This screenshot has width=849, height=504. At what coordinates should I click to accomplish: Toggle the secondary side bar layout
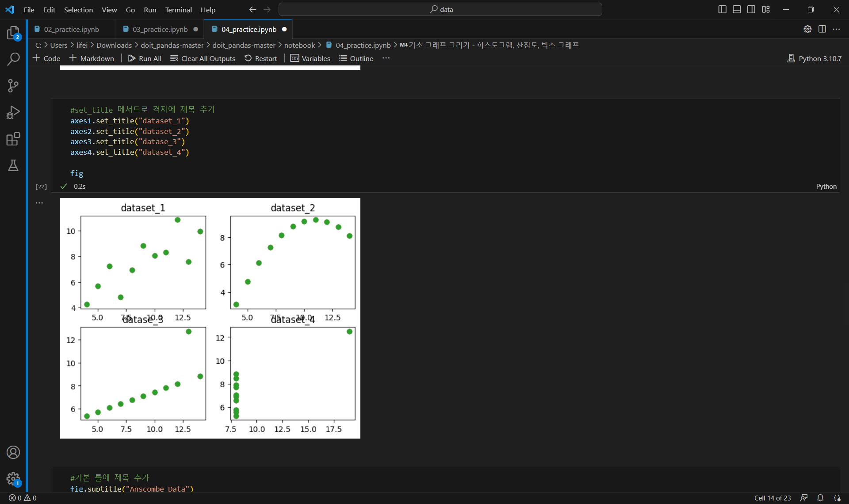click(x=751, y=9)
